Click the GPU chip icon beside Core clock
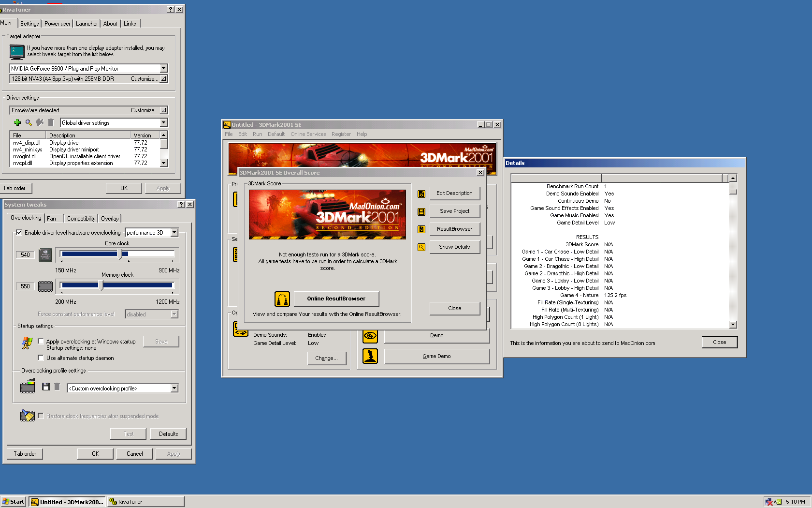The image size is (812, 508). 45,254
